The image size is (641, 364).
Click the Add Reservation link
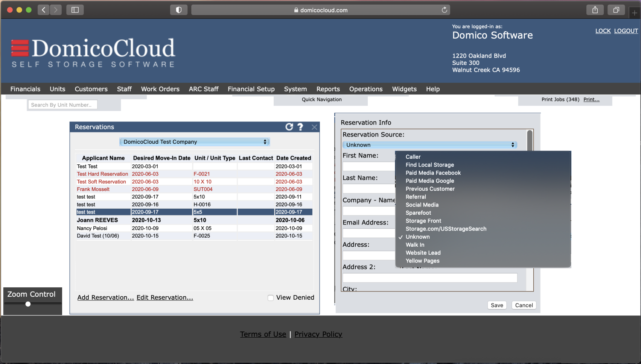[105, 297]
